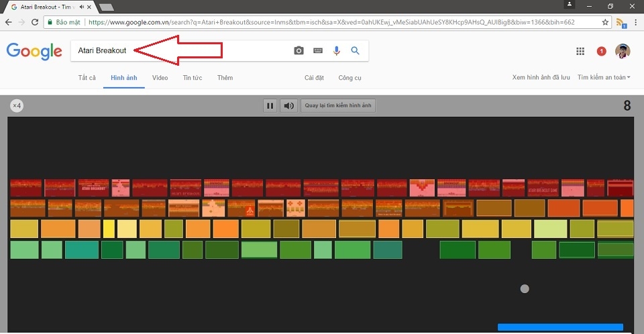Viewport: 644px width, 334px height.
Task: Click the blue search magnifier icon
Action: 356,50
